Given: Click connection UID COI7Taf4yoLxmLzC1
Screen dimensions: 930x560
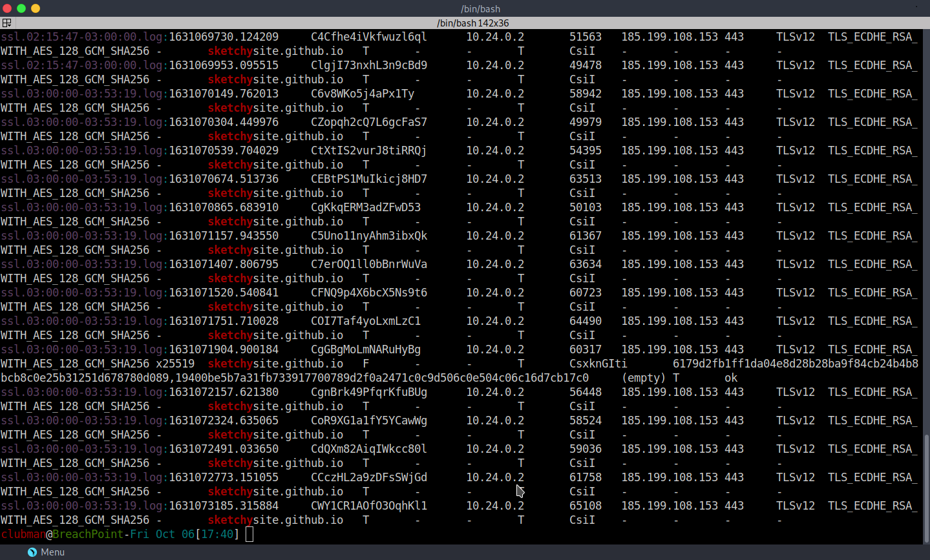Looking at the screenshot, I should (366, 321).
